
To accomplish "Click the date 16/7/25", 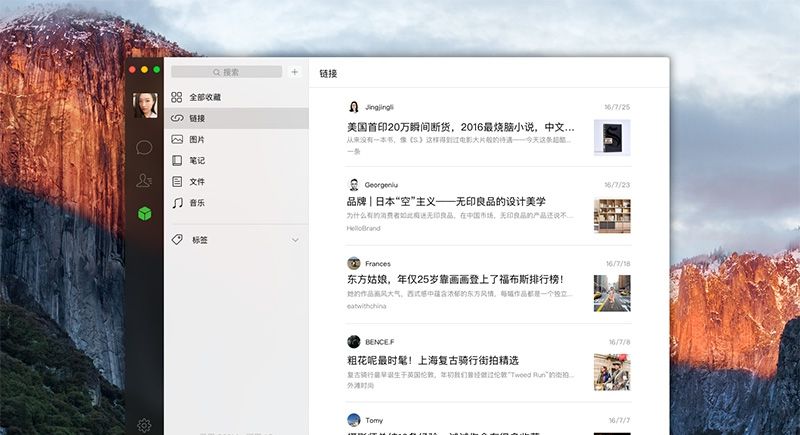I will pos(617,107).
